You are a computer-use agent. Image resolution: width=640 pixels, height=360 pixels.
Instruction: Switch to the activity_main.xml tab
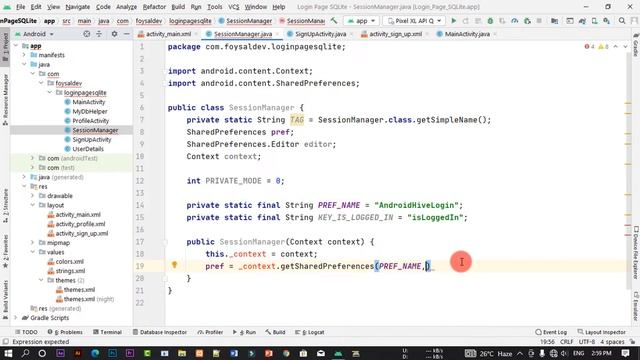pos(168,34)
